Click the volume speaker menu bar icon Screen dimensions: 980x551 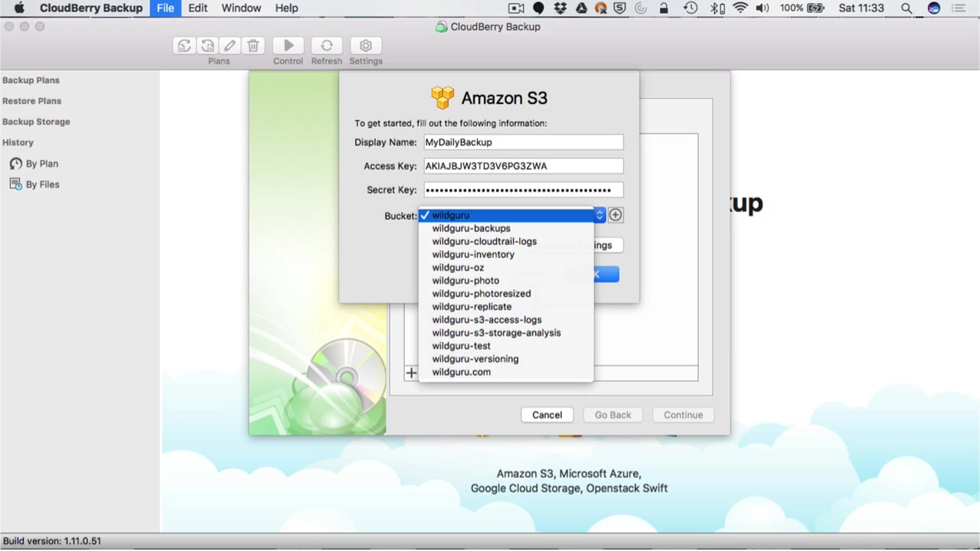pyautogui.click(x=763, y=8)
